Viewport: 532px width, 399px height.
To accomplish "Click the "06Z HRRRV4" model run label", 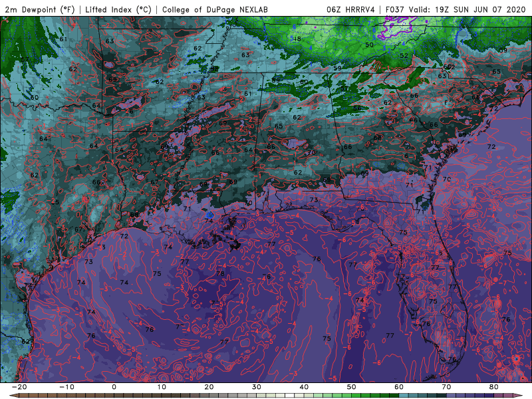I will pos(350,9).
